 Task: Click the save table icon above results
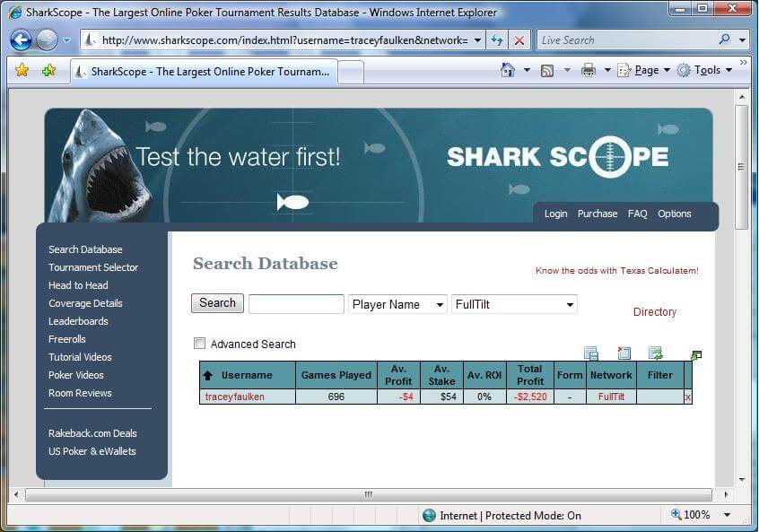pos(590,353)
